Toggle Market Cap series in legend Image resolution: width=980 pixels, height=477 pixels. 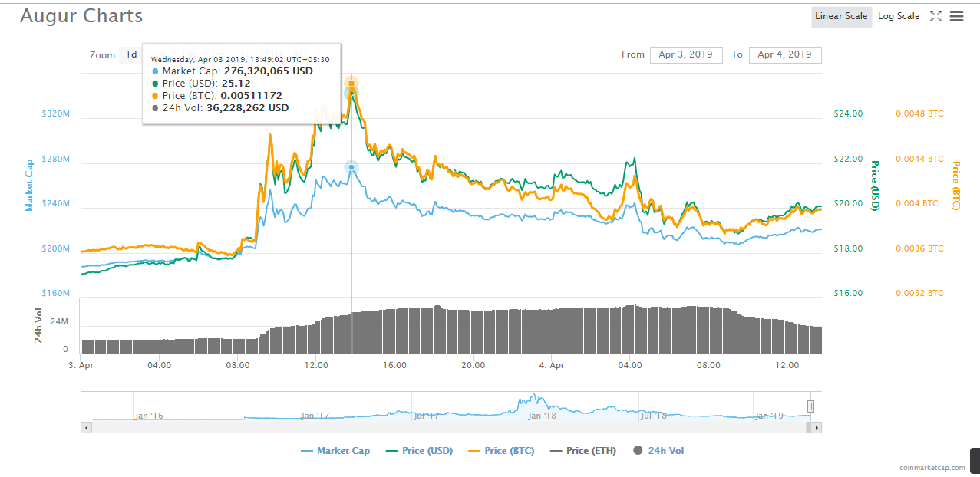[335, 451]
